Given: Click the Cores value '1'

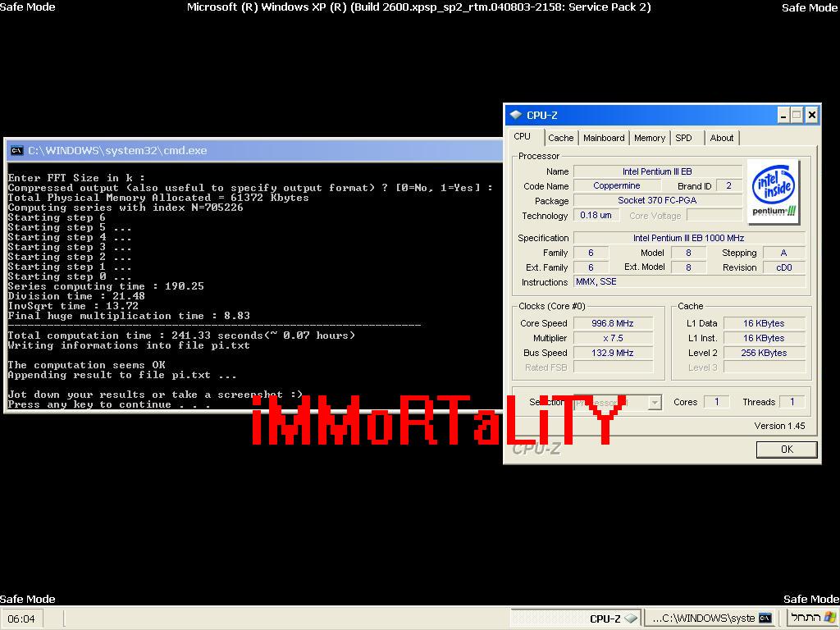Looking at the screenshot, I should coord(716,402).
